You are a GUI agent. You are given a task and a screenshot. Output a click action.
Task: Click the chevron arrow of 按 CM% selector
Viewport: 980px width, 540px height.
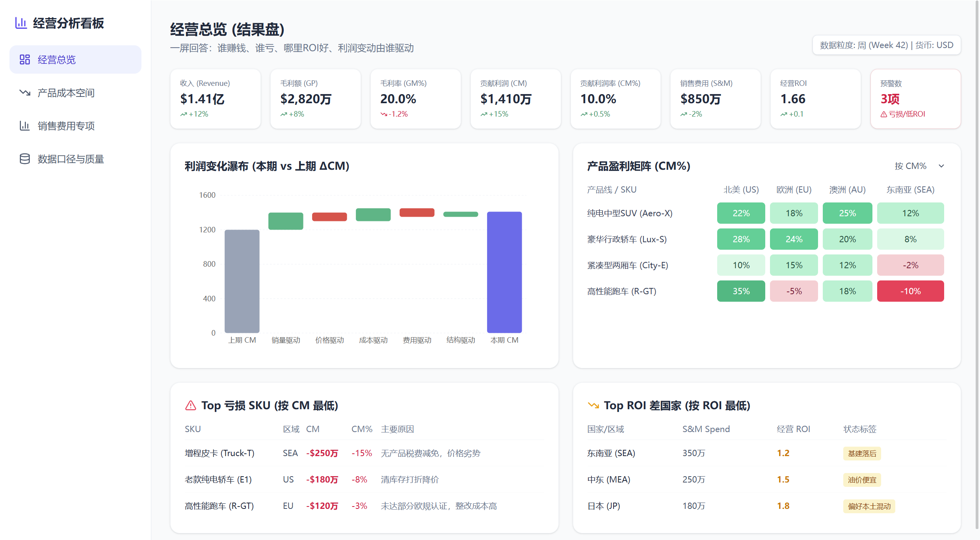coord(941,166)
